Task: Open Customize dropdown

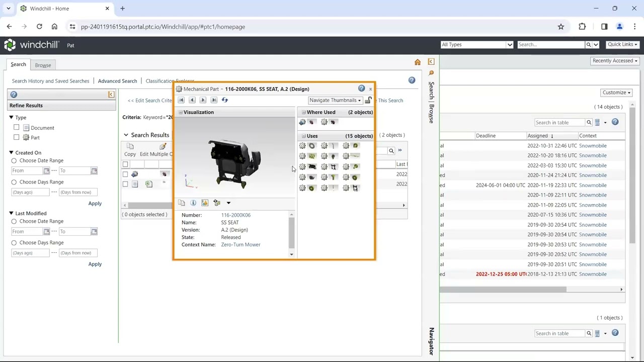Action: 616,93
